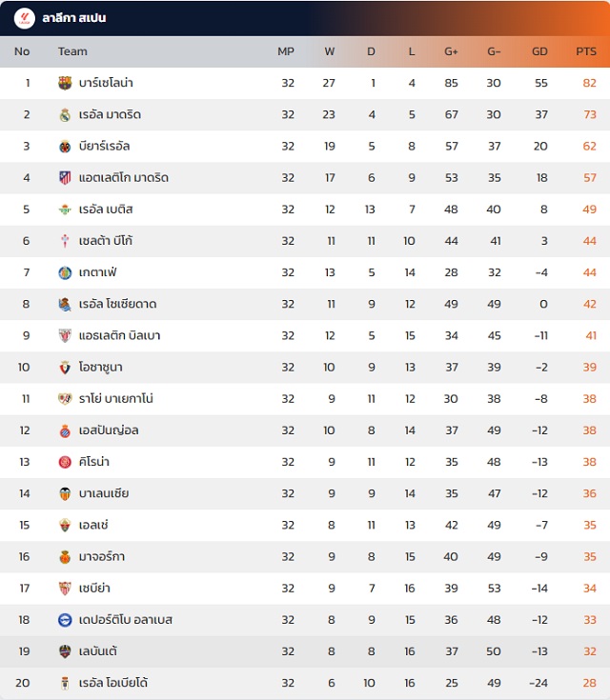Open the แอตเลติโก มาดริด team link

click(x=124, y=178)
